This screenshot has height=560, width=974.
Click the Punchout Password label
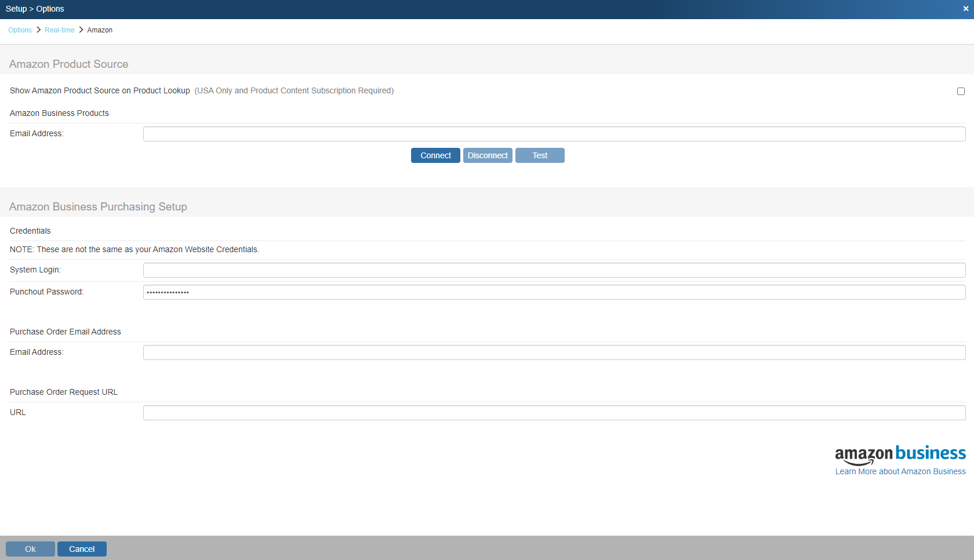click(47, 292)
